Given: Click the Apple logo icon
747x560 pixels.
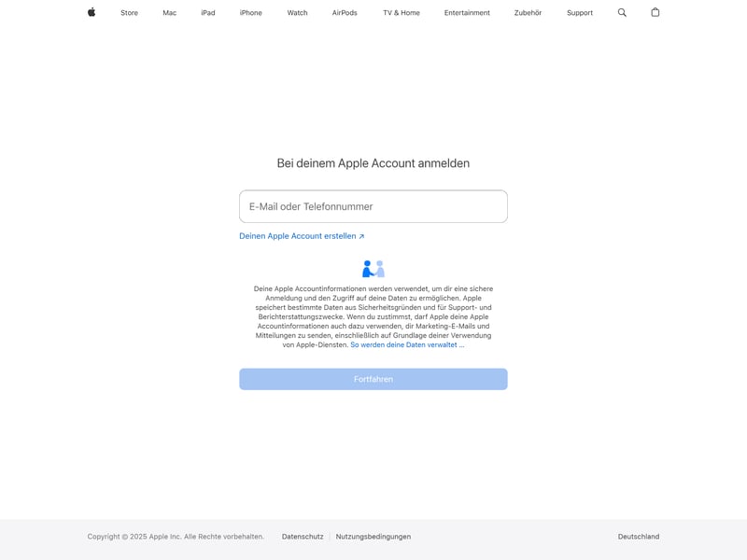Looking at the screenshot, I should point(92,12).
